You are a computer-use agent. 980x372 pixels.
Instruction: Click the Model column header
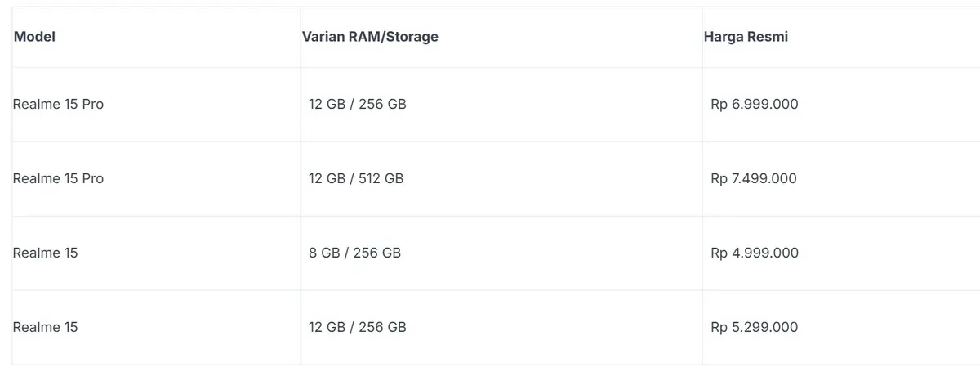pyautogui.click(x=34, y=37)
